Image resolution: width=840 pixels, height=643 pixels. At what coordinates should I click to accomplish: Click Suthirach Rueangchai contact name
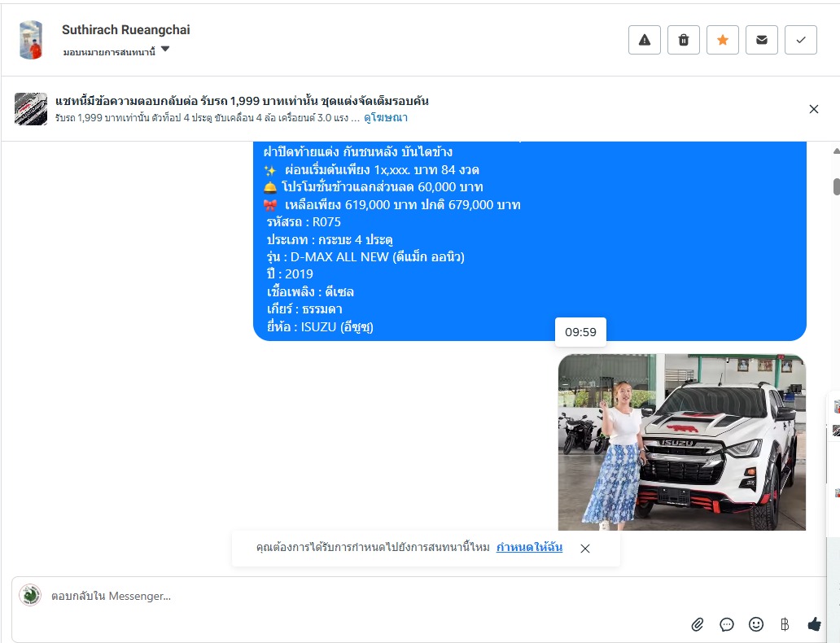[126, 30]
